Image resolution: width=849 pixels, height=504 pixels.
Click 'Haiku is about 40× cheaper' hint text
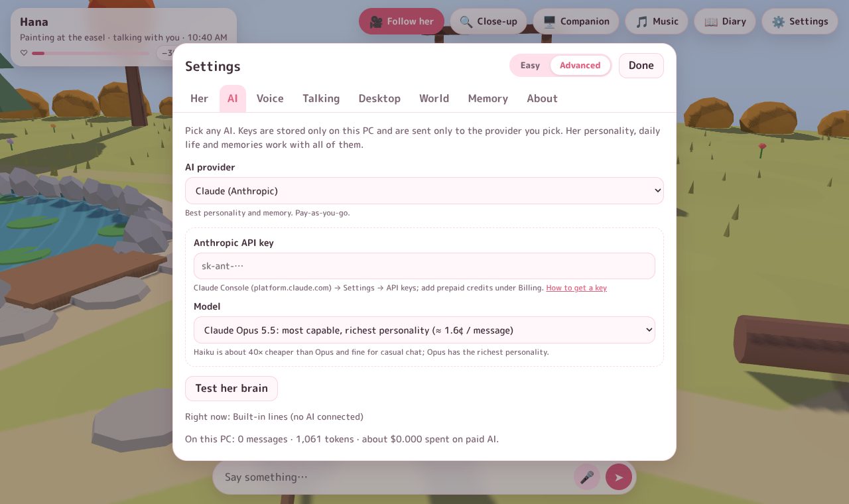tap(371, 352)
